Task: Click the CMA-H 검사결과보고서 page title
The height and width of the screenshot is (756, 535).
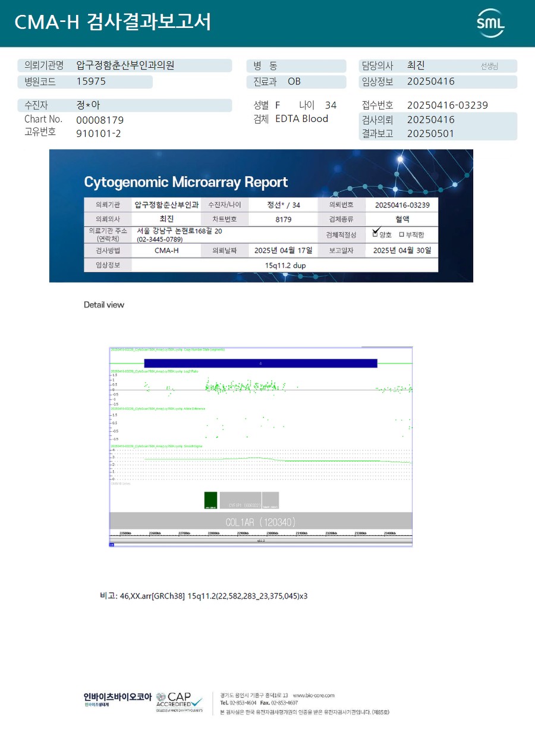Action: pyautogui.click(x=112, y=22)
